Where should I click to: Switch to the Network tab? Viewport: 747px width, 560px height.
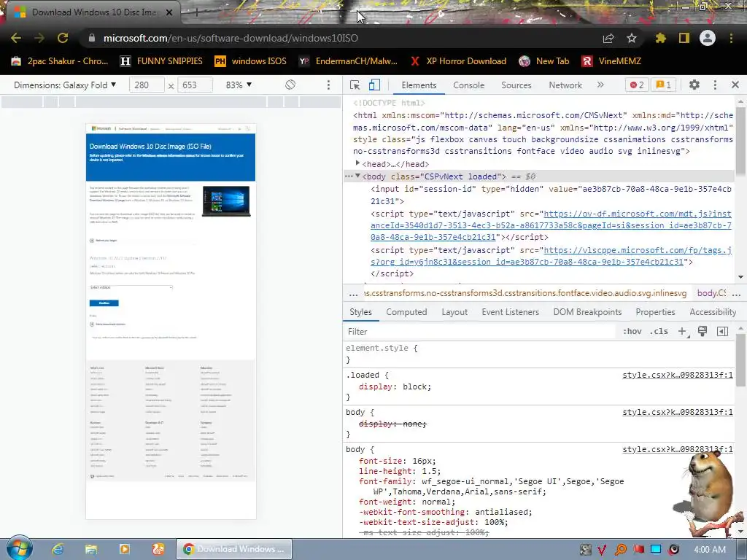pos(565,85)
